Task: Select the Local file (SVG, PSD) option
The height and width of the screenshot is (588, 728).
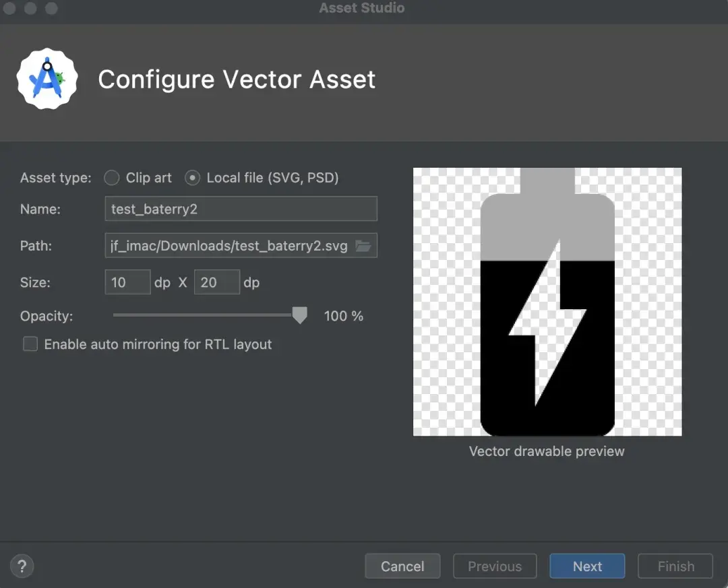Action: 193,178
